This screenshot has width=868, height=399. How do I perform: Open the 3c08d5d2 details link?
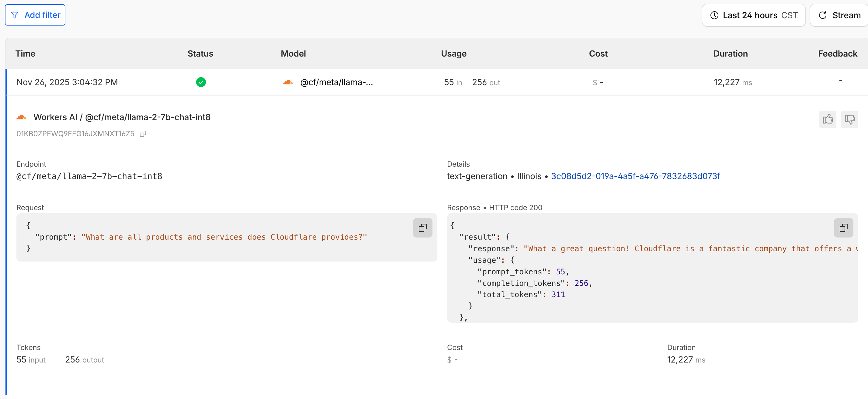coord(635,176)
